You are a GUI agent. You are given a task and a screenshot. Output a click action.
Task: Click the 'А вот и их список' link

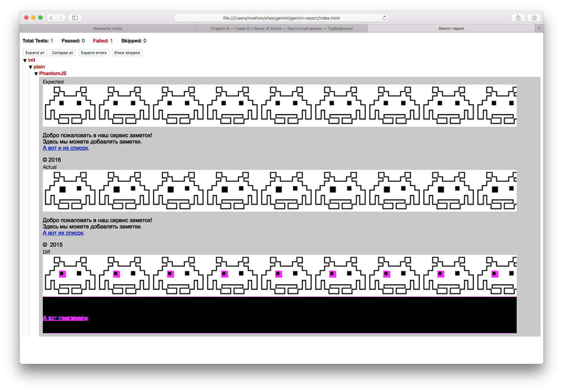click(x=65, y=148)
